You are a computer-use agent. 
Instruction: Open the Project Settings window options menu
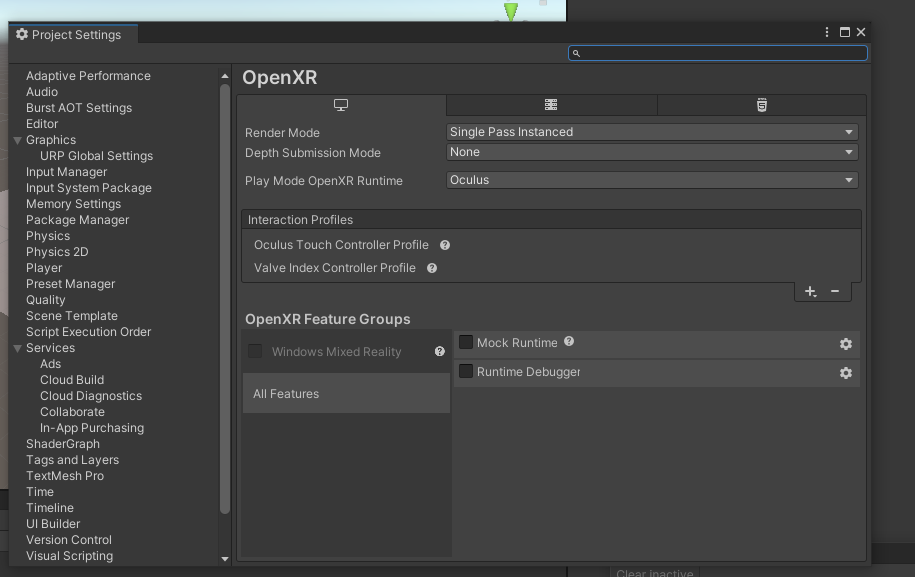[x=826, y=31]
